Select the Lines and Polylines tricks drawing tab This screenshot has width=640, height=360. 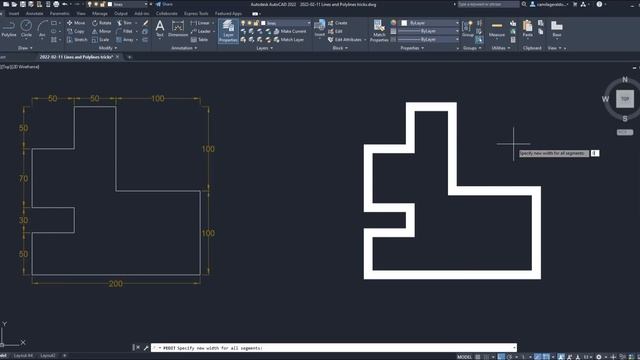pyautogui.click(x=76, y=57)
